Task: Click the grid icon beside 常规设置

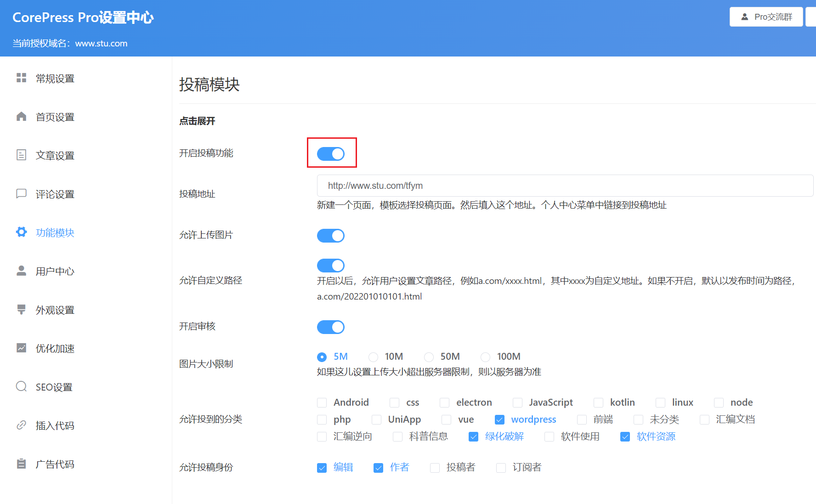Action: point(21,78)
